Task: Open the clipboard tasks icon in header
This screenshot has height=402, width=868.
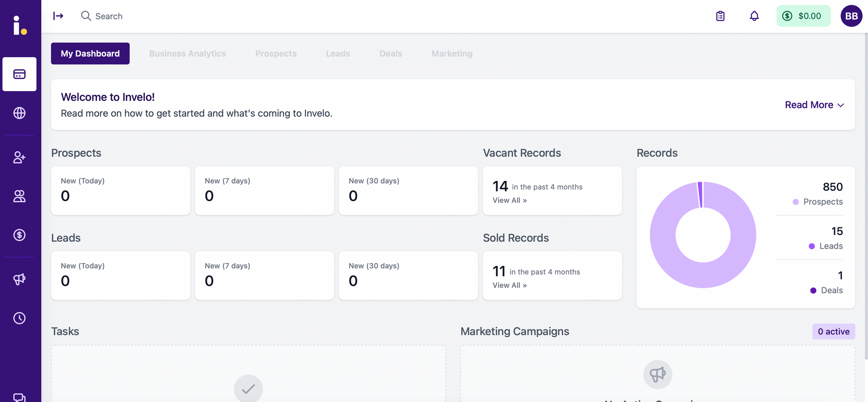Action: coord(720,16)
